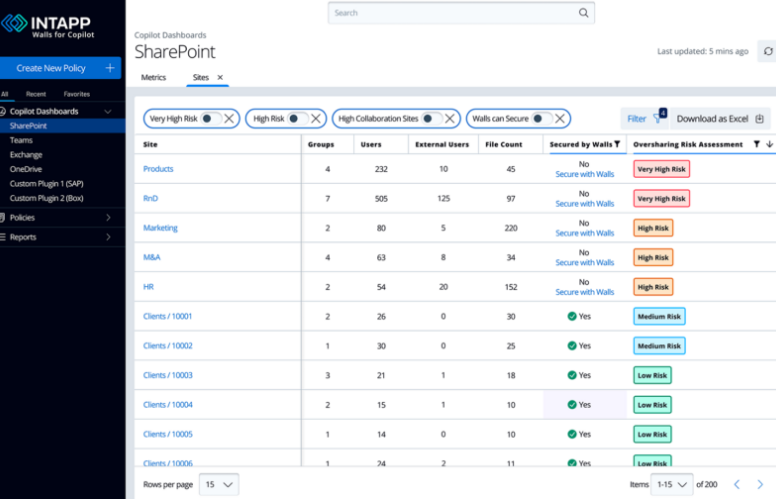776x499 pixels.
Task: Toggle the High Collaboration Sites switch
Action: 432,118
